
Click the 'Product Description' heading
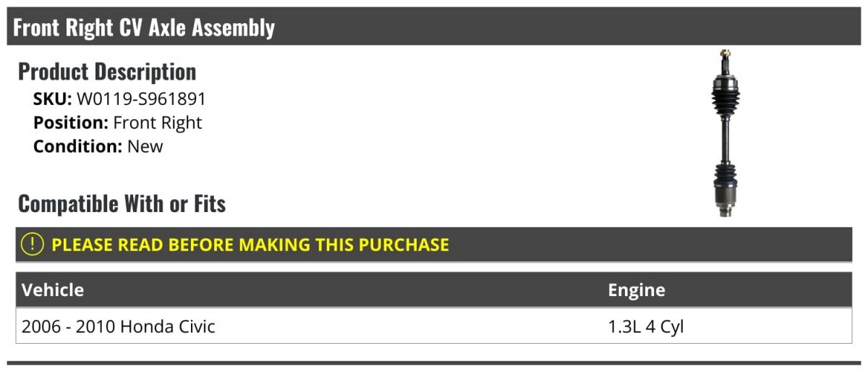[x=107, y=72]
